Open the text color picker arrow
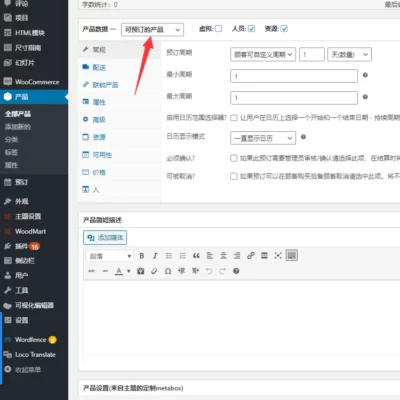 click(x=129, y=271)
